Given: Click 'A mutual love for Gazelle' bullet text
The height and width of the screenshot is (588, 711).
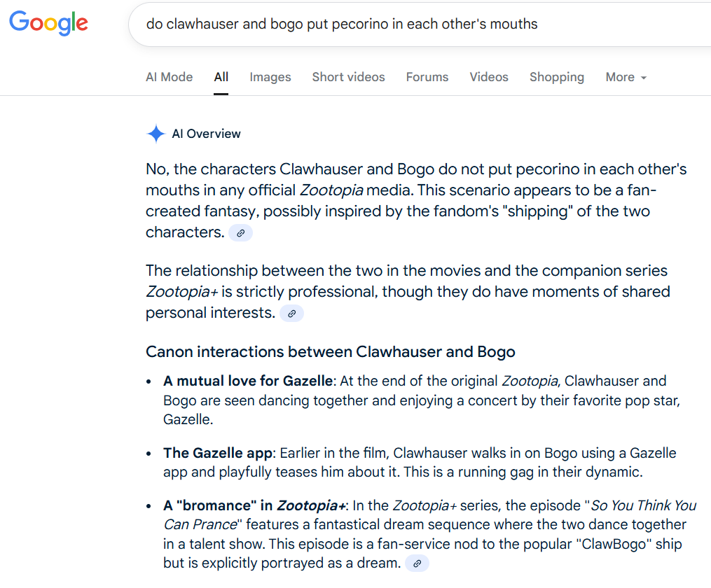Looking at the screenshot, I should coord(247,381).
